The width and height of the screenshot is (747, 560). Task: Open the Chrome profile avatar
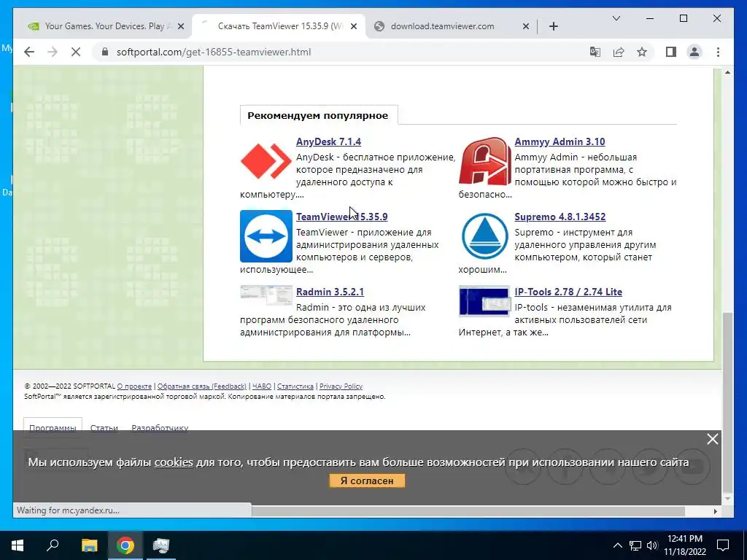tap(694, 52)
